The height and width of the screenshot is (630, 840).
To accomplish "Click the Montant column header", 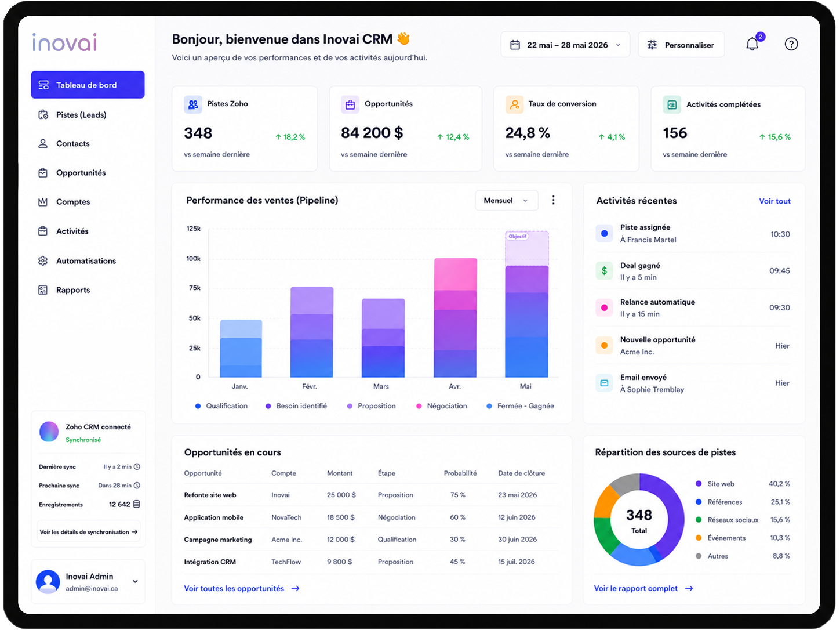I will (340, 473).
